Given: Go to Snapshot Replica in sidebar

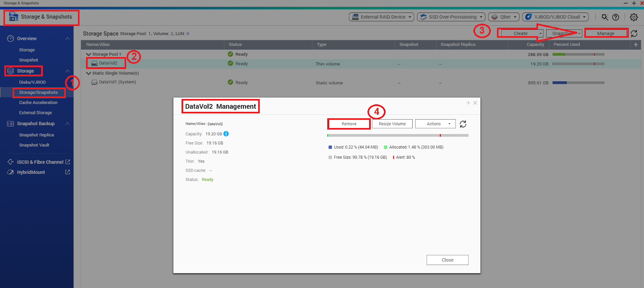Looking at the screenshot, I should 36,135.
